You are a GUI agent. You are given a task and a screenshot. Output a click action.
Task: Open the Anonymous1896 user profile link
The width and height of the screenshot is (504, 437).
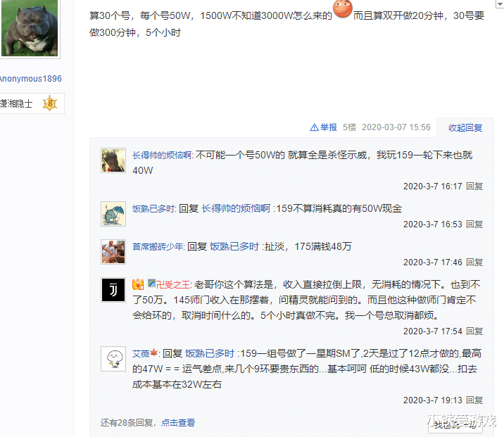pyautogui.click(x=31, y=79)
